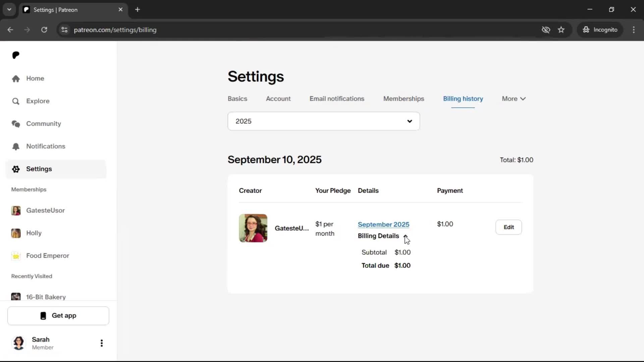Restore down the browser window
This screenshot has height=362, width=644.
click(611, 10)
